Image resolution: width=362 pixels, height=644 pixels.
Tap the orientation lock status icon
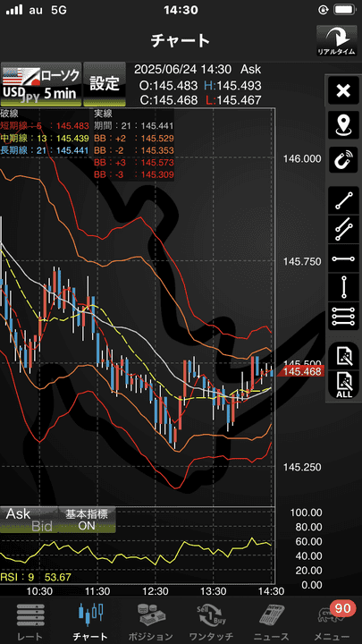[322, 10]
